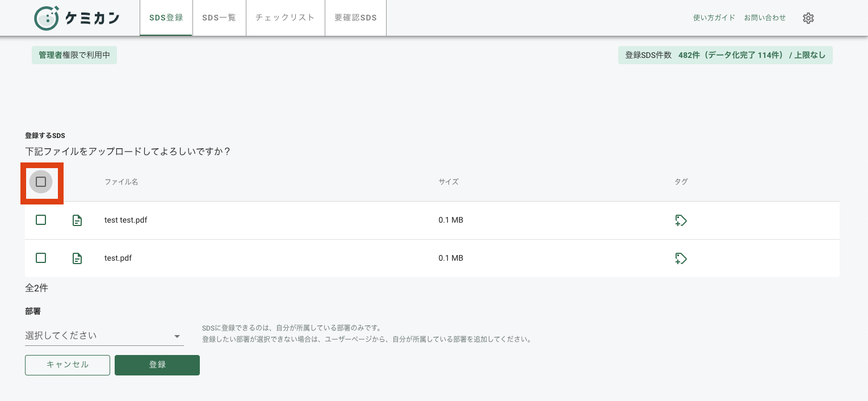Image resolution: width=868 pixels, height=401 pixels.
Task: Click the タグ column header
Action: coord(681,182)
